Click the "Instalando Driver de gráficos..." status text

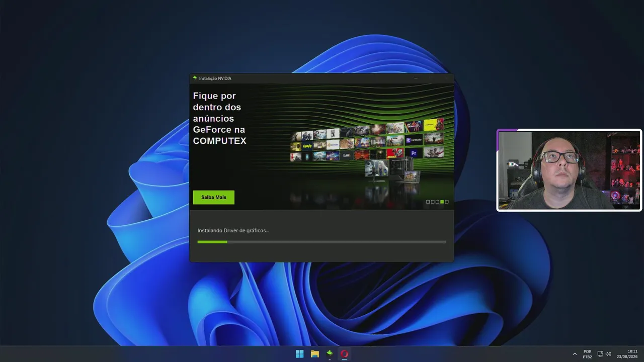[233, 231]
